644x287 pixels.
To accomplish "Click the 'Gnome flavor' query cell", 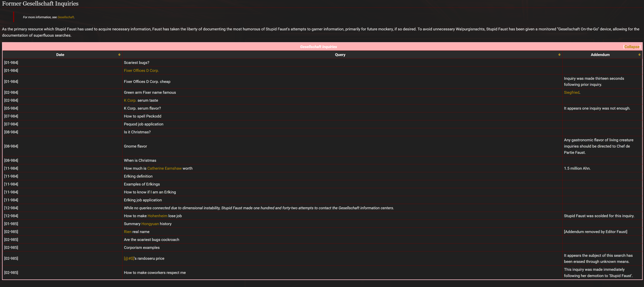I will [x=135, y=146].
